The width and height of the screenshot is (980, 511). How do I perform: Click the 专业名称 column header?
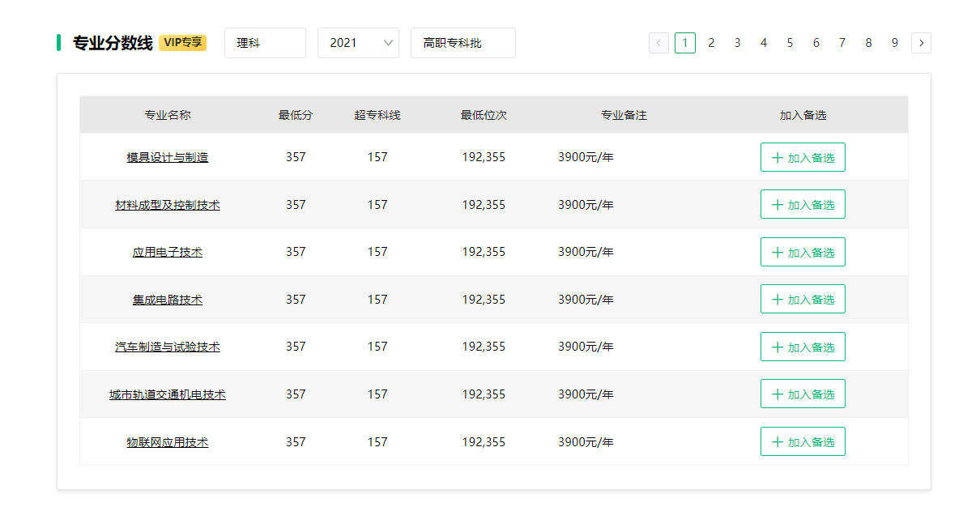point(168,115)
